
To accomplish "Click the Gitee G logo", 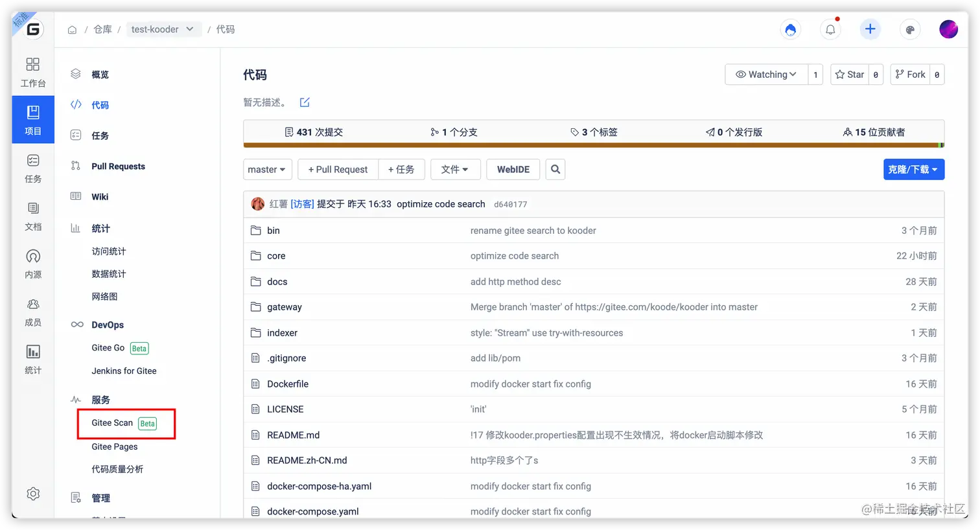I will [x=33, y=29].
